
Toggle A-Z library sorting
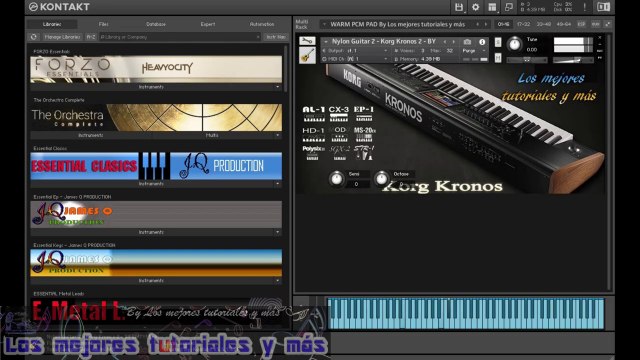[91, 37]
